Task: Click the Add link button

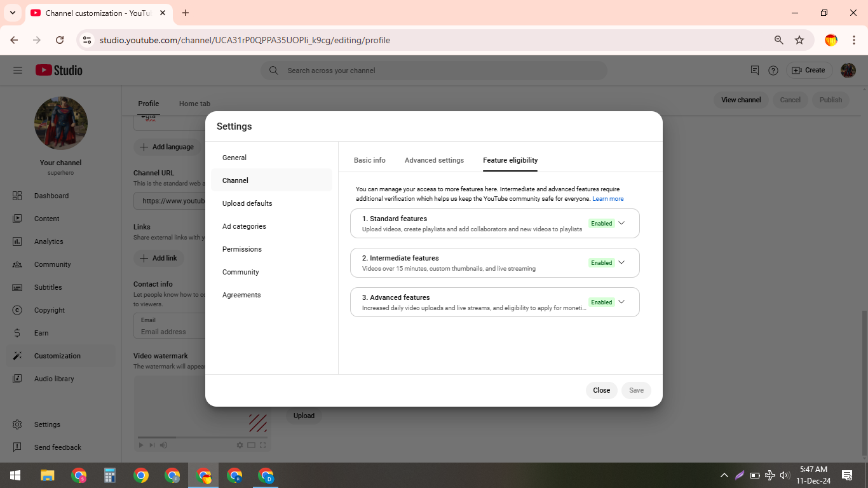Action: click(x=159, y=258)
